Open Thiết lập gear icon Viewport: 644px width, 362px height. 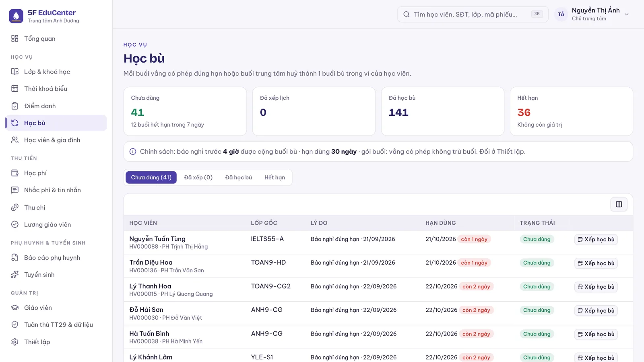15,342
